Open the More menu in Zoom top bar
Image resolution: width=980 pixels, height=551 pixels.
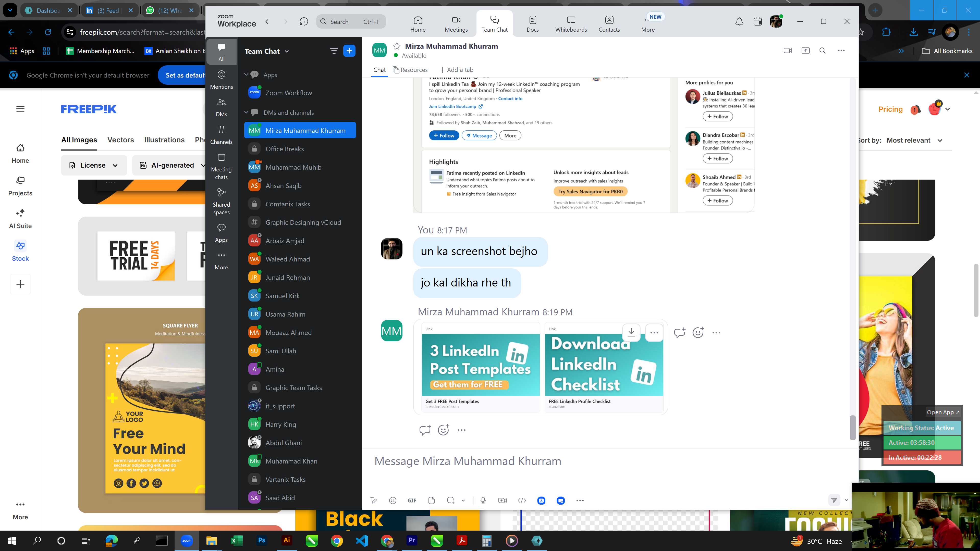click(x=648, y=23)
